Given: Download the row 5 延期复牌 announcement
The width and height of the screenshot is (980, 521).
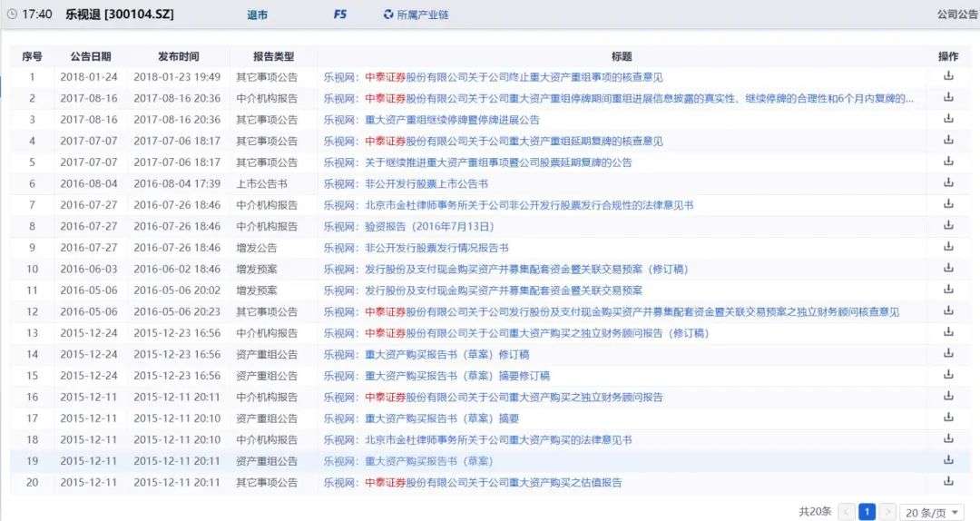Looking at the screenshot, I should (948, 162).
